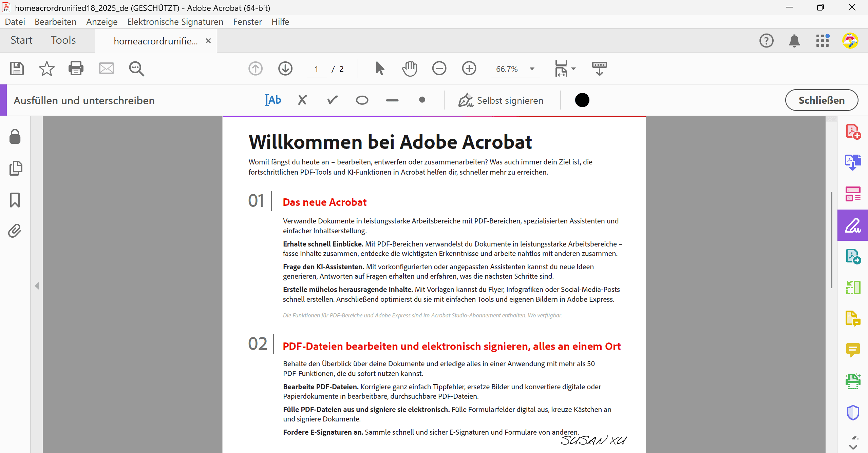Image resolution: width=868 pixels, height=453 pixels.
Task: Open the lock security panel in the left sidebar
Action: [x=15, y=137]
